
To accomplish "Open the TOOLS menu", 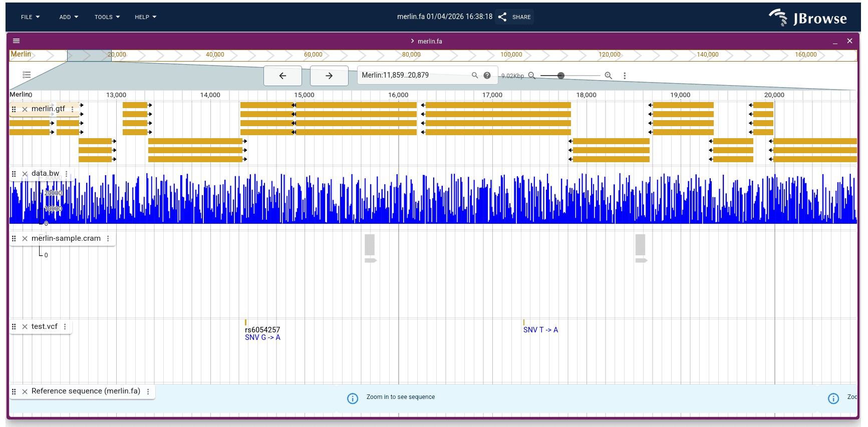I will point(107,17).
